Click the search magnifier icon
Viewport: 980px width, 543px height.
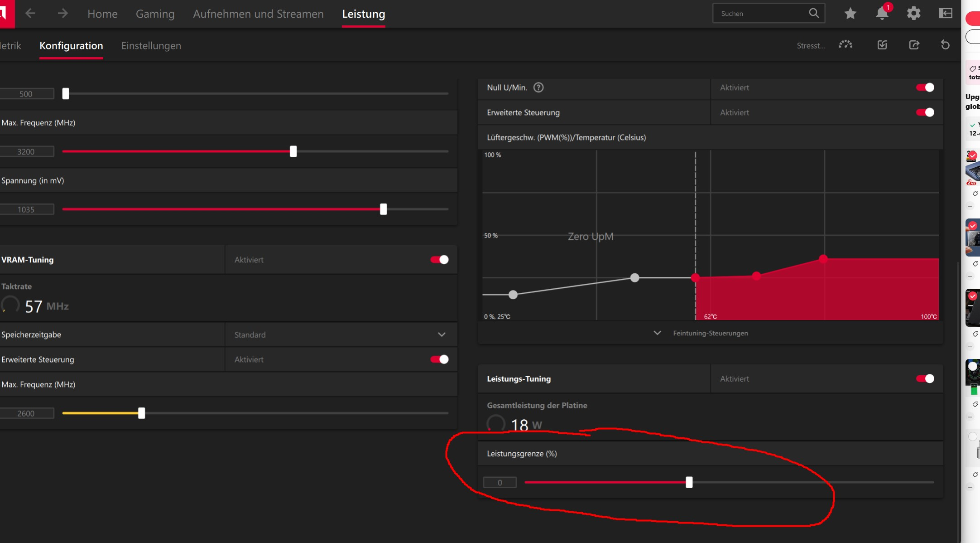coord(814,13)
